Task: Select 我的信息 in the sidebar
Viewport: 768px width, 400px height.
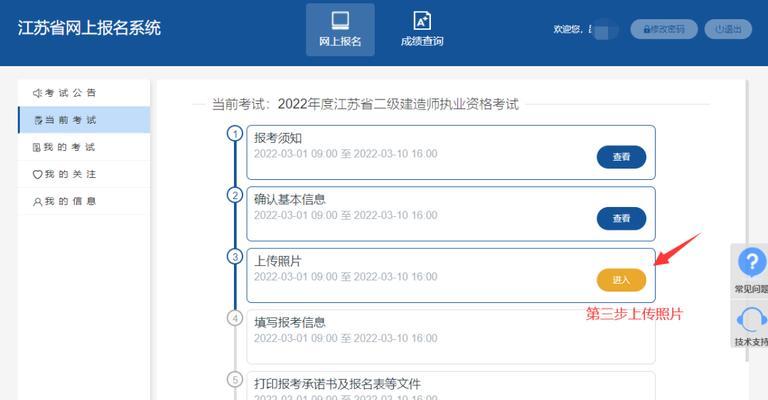Action: point(84,201)
